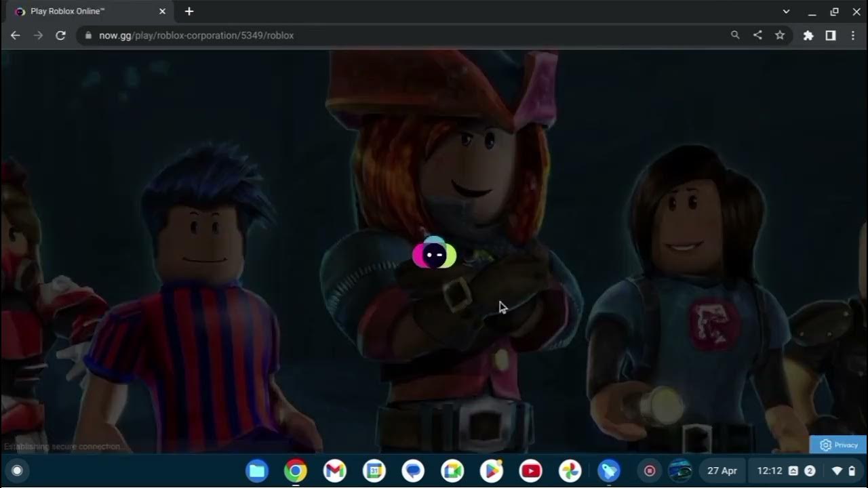Open the Files app from the shelf
The height and width of the screenshot is (488, 868).
click(x=256, y=470)
